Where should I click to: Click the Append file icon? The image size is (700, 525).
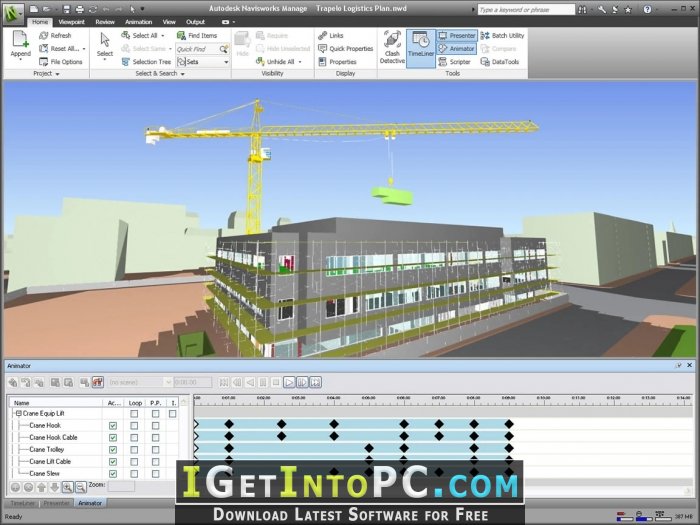pyautogui.click(x=21, y=39)
